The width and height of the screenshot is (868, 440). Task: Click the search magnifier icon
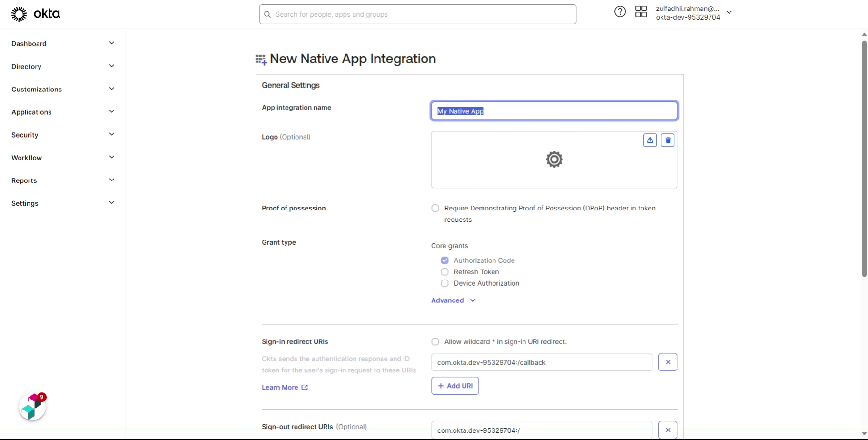(267, 14)
